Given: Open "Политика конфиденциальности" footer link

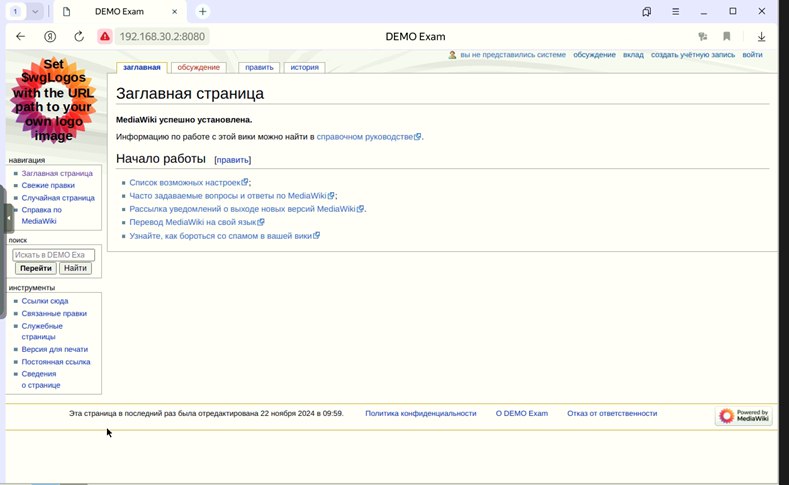Looking at the screenshot, I should [x=421, y=413].
